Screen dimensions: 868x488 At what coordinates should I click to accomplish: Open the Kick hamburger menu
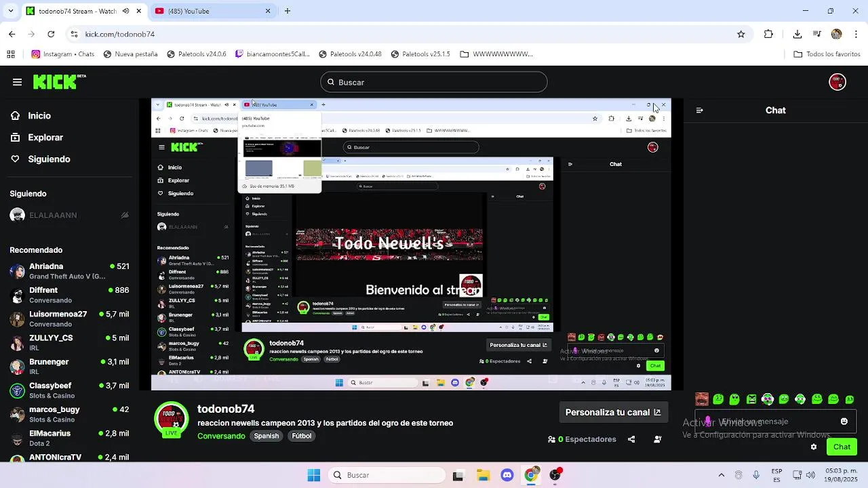pyautogui.click(x=17, y=82)
